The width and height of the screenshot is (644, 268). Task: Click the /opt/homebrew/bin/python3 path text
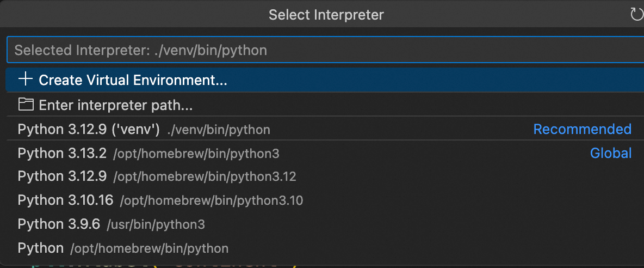196,154
